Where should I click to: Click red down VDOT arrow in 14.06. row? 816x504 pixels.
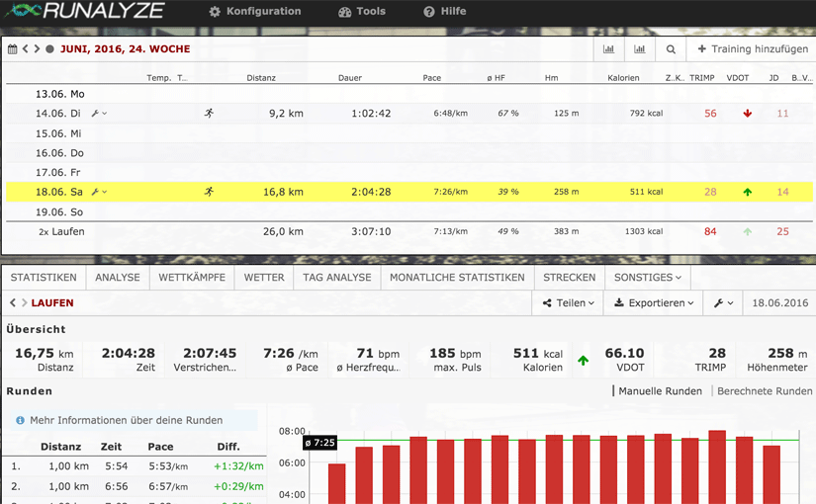[x=748, y=114]
